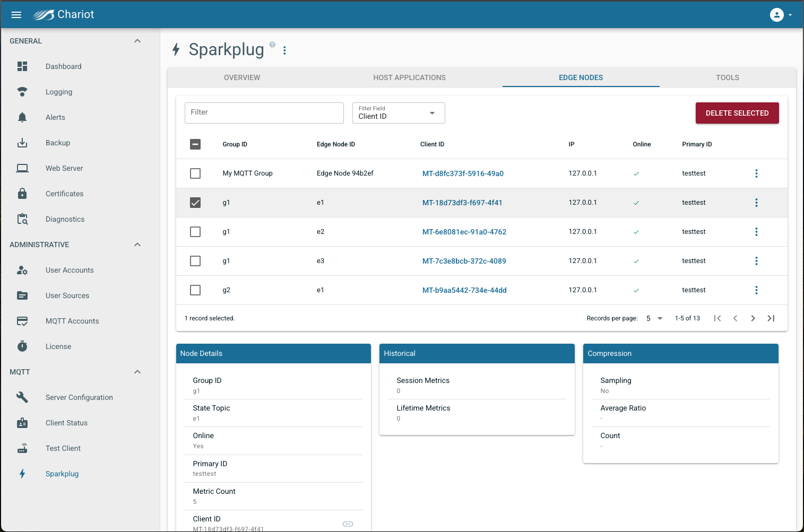Click the IP column header
Screen dimensions: 804x532
572,144
